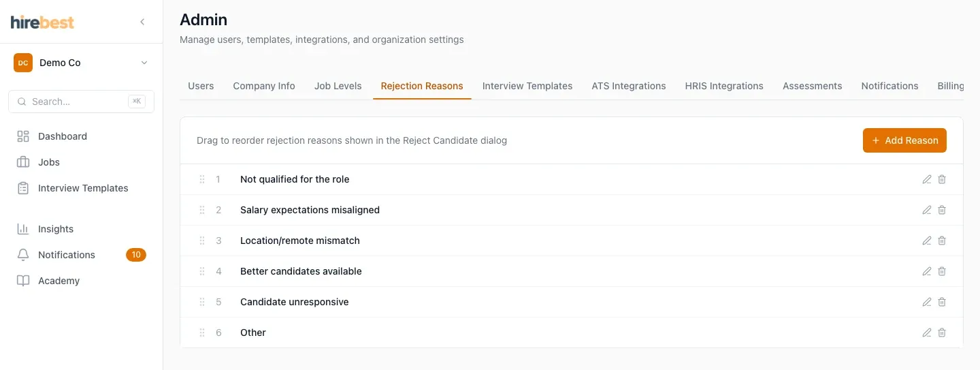
Task: Click drag handle for the 'Other' row
Action: pyautogui.click(x=202, y=333)
